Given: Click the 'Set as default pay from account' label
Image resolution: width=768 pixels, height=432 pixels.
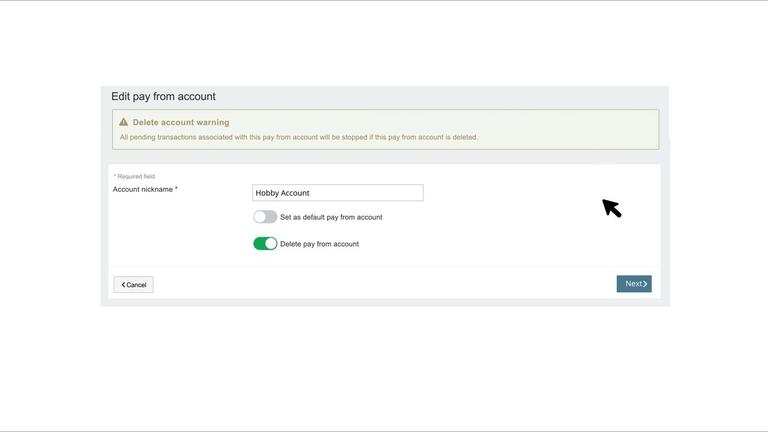Looking at the screenshot, I should (x=331, y=217).
